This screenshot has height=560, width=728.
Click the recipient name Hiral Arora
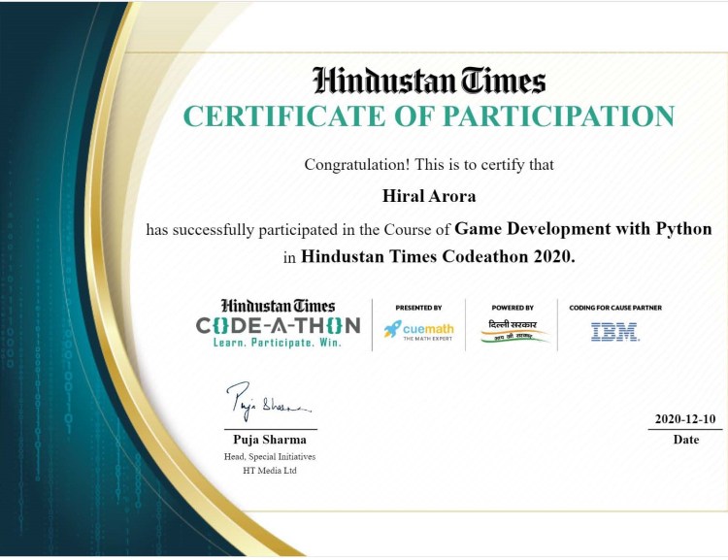coord(428,197)
